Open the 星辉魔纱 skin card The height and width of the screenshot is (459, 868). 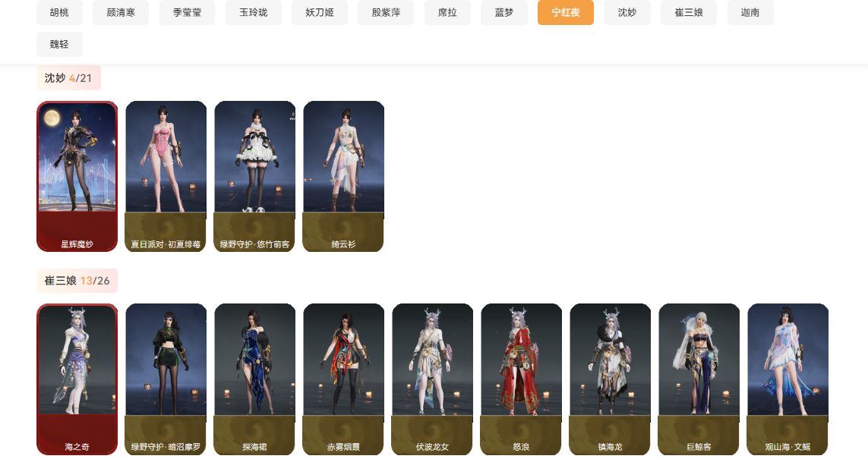point(77,177)
